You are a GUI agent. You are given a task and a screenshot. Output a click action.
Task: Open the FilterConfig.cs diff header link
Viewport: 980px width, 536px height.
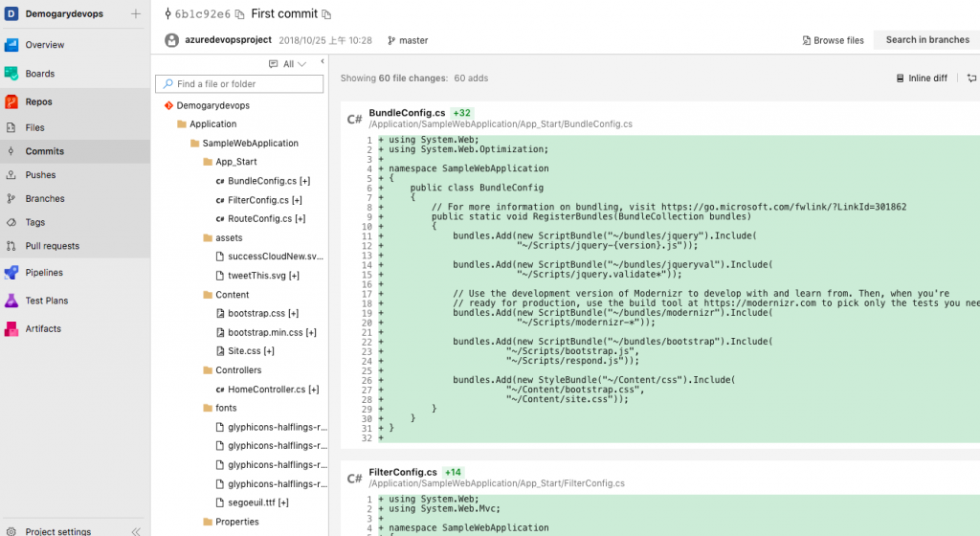[403, 472]
